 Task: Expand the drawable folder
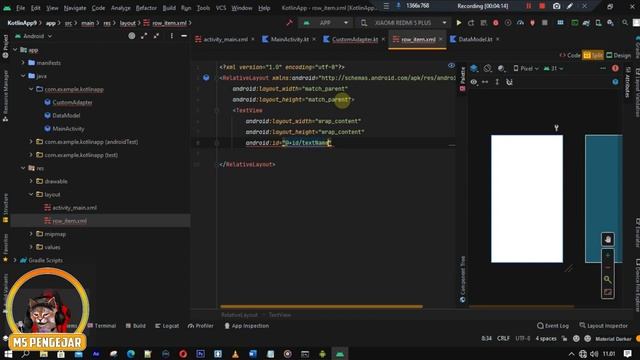click(31, 181)
